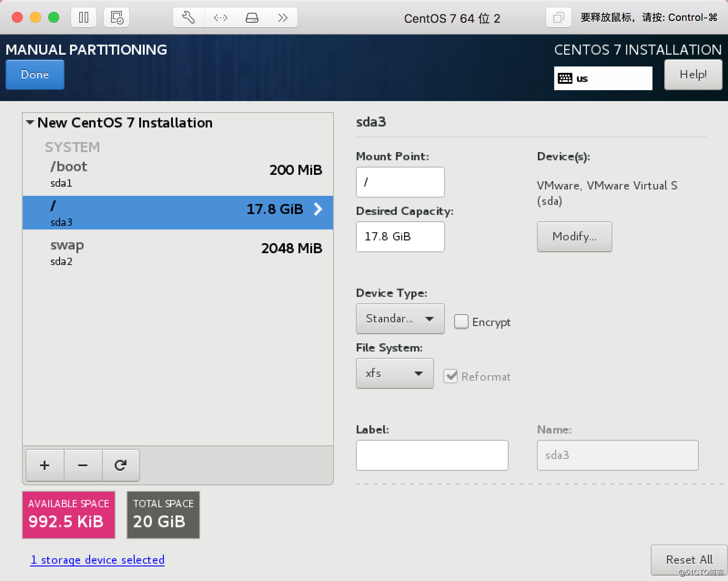Collapse the New CentOS 7 Installation group

point(30,122)
